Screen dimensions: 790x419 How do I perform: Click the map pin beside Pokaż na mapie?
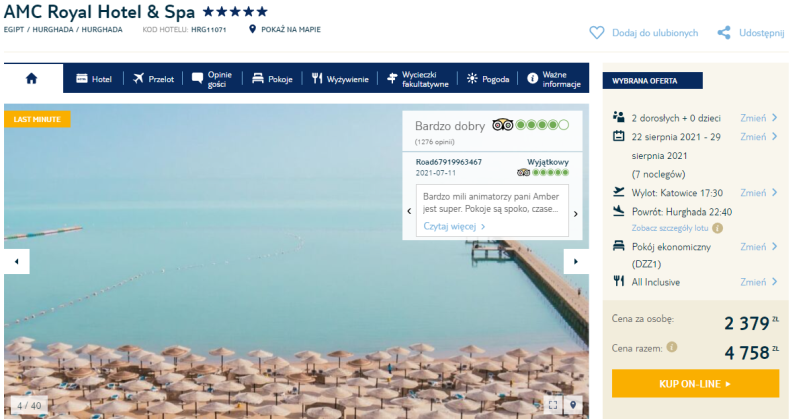click(252, 29)
